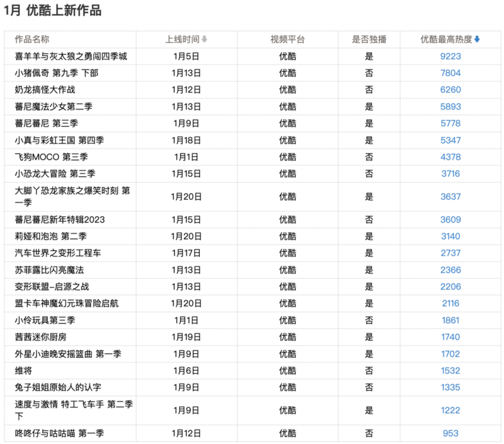Screen dimensions: 504x444
Task: Click 否 in the 维将 row
Action: (x=369, y=371)
